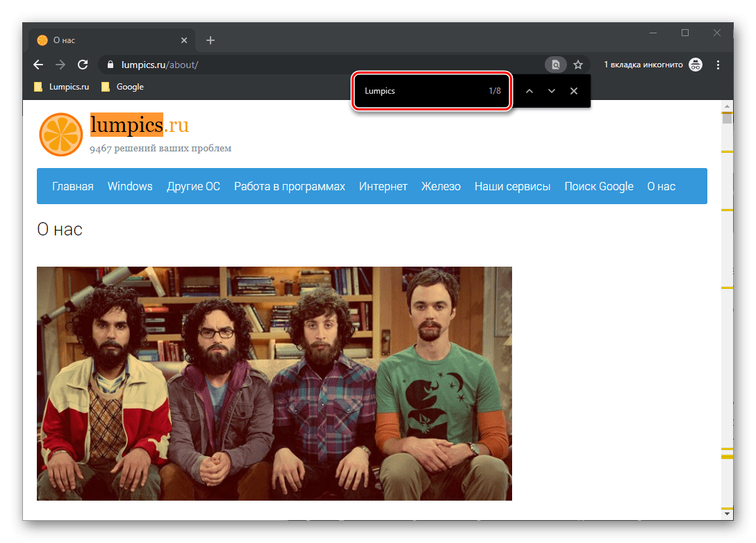Close the find bar
This screenshot has width=756, height=543.
click(x=574, y=91)
